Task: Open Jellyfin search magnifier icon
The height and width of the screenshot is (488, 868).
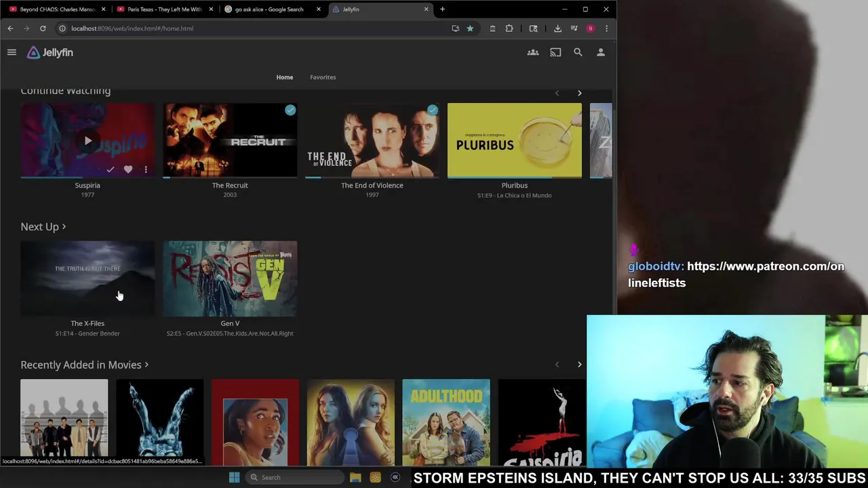Action: [x=578, y=52]
